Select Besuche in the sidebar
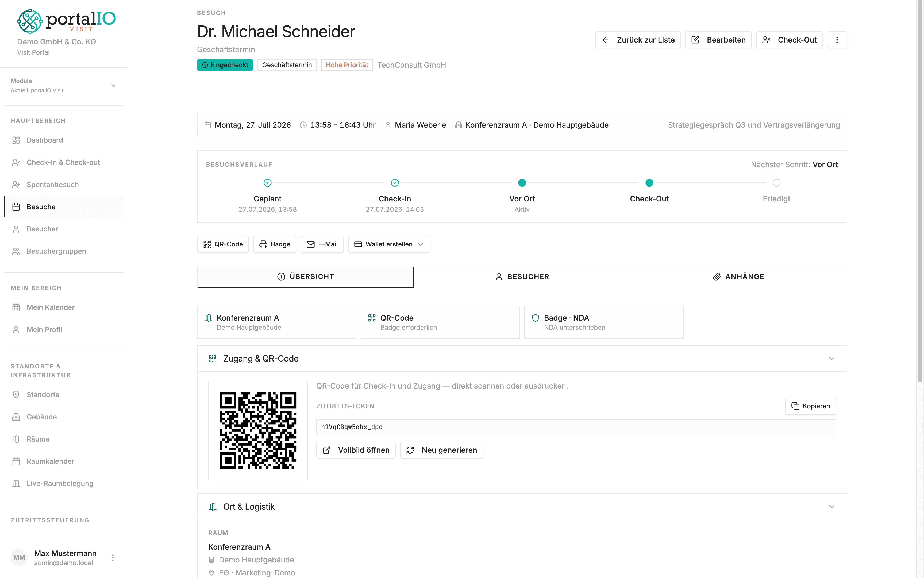Viewport: 924px width, 578px height. [64, 207]
